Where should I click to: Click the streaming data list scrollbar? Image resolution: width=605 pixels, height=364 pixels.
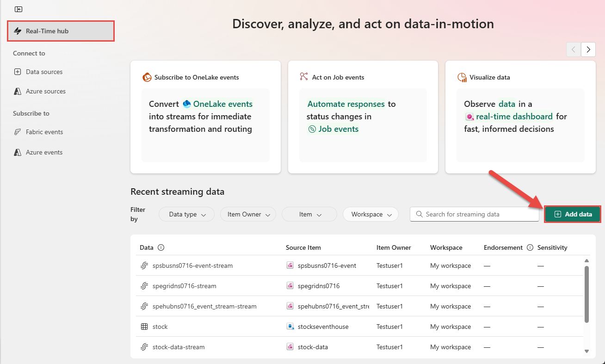[586, 294]
